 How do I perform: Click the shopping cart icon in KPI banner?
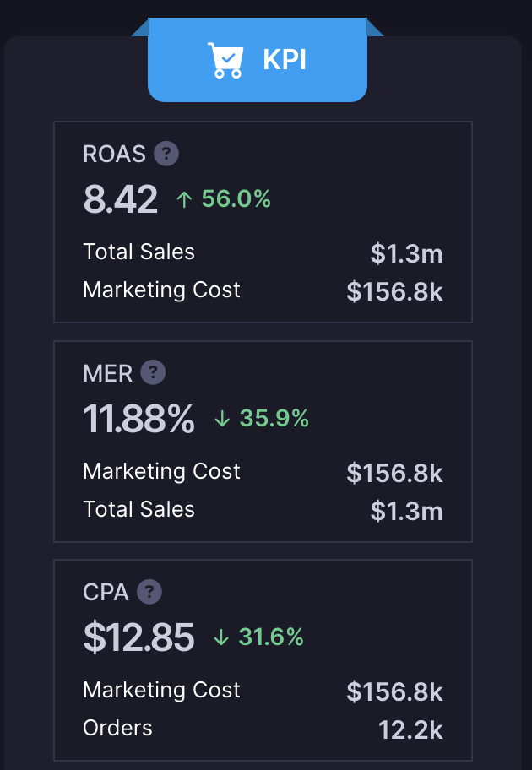(225, 60)
